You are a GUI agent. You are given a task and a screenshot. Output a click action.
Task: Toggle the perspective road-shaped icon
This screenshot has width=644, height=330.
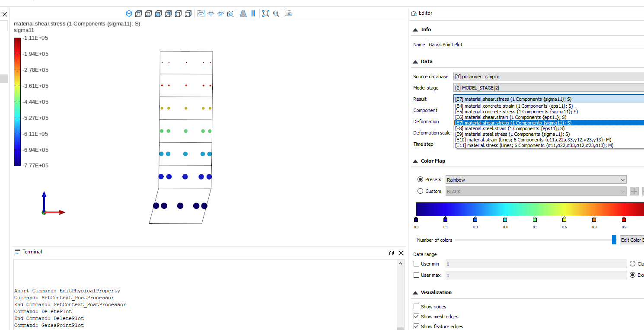click(x=243, y=13)
